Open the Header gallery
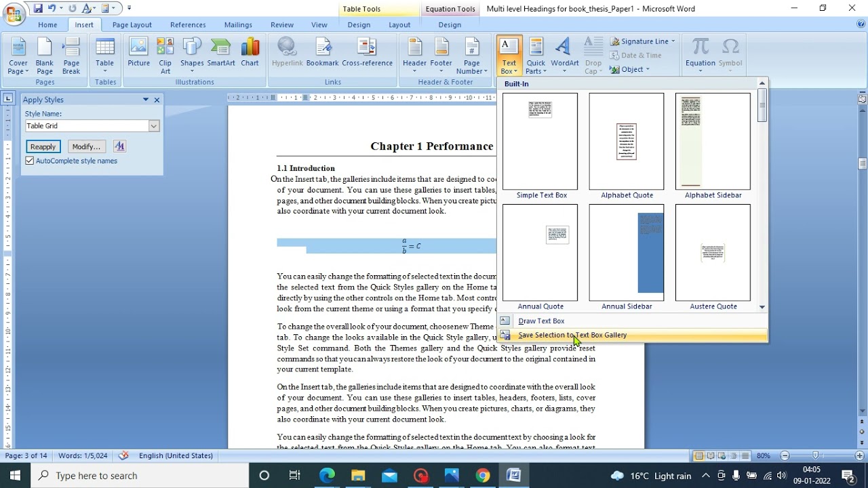The width and height of the screenshot is (868, 488). (x=414, y=56)
